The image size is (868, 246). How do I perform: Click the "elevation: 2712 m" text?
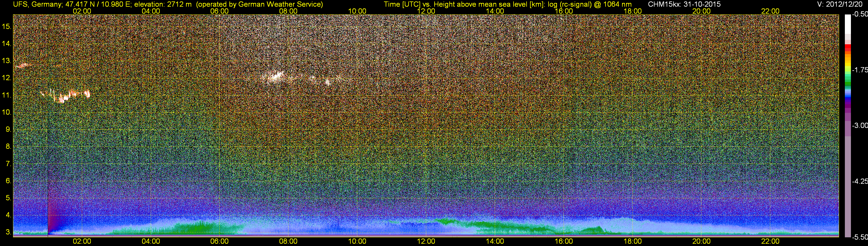pos(162,4)
